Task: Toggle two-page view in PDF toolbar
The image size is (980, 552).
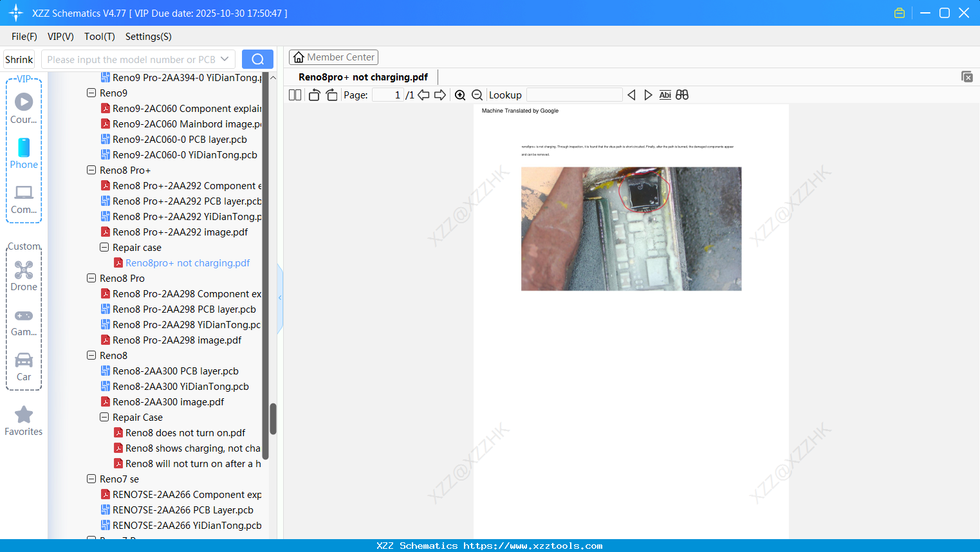Action: coord(295,95)
